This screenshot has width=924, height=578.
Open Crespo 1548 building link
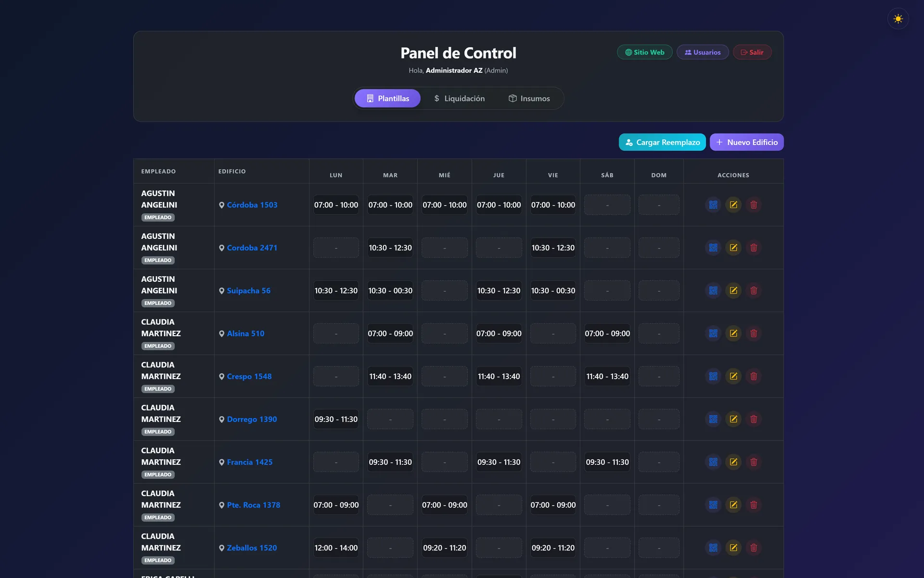click(x=249, y=376)
